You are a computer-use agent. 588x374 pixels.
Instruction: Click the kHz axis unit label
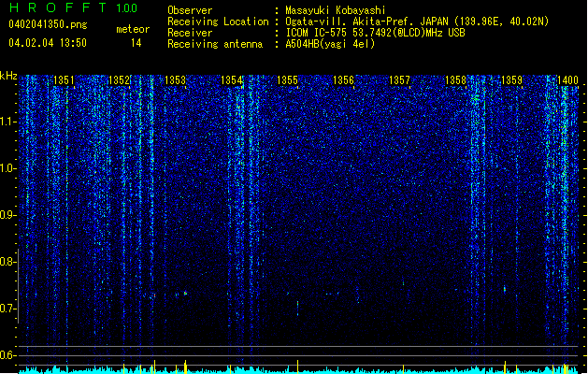pos(8,76)
